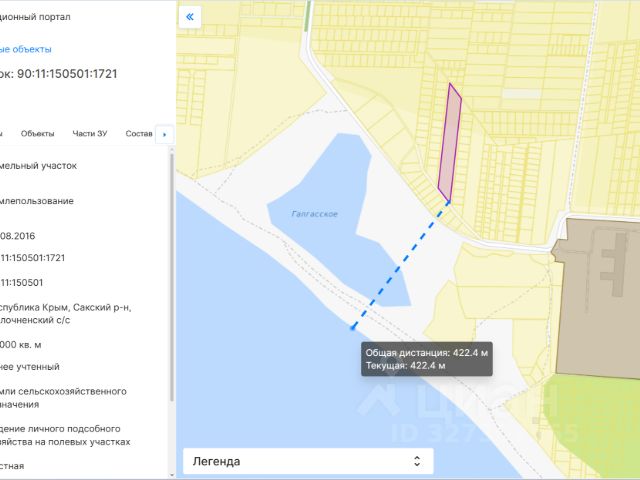
Task: Click the measurement end point near the shore
Action: (x=353, y=327)
